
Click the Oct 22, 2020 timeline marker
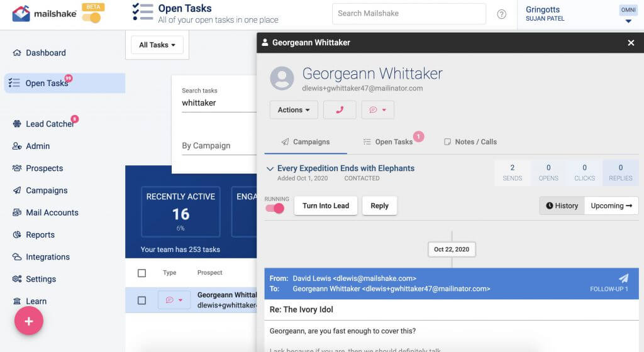[452, 250]
